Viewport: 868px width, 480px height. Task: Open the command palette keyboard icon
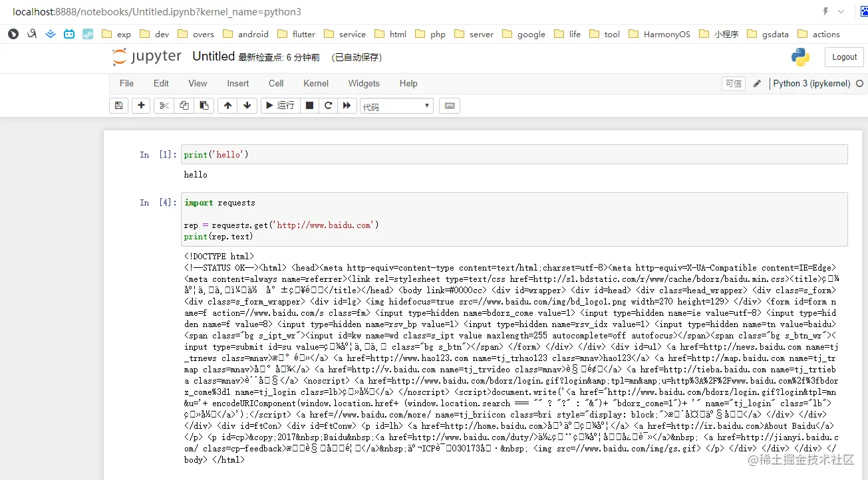(449, 106)
